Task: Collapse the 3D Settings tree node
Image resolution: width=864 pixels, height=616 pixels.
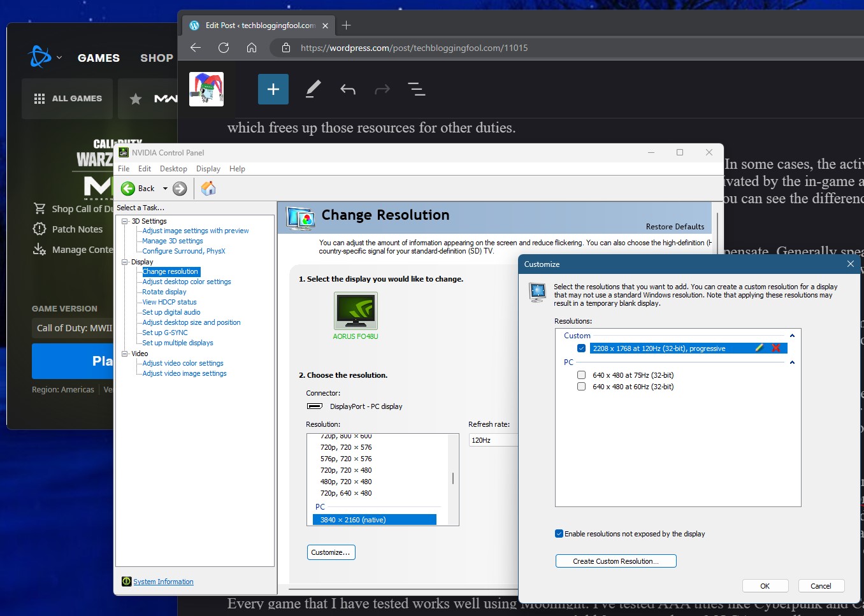Action: pos(124,220)
